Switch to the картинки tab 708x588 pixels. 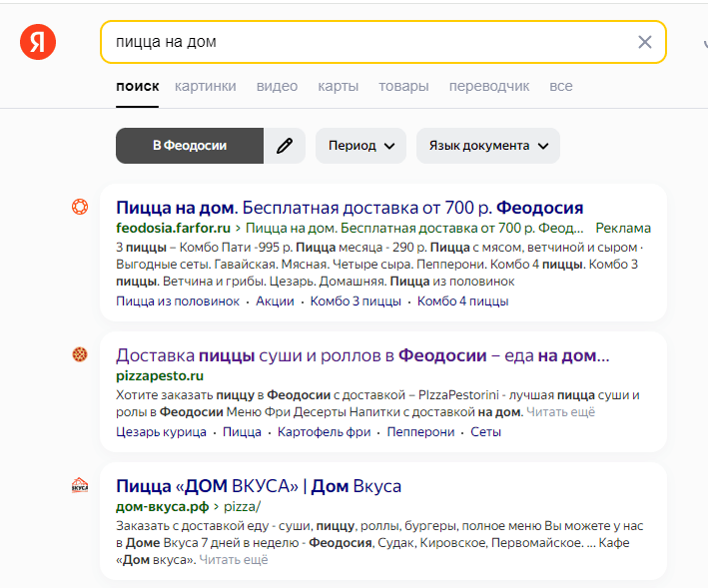206,86
